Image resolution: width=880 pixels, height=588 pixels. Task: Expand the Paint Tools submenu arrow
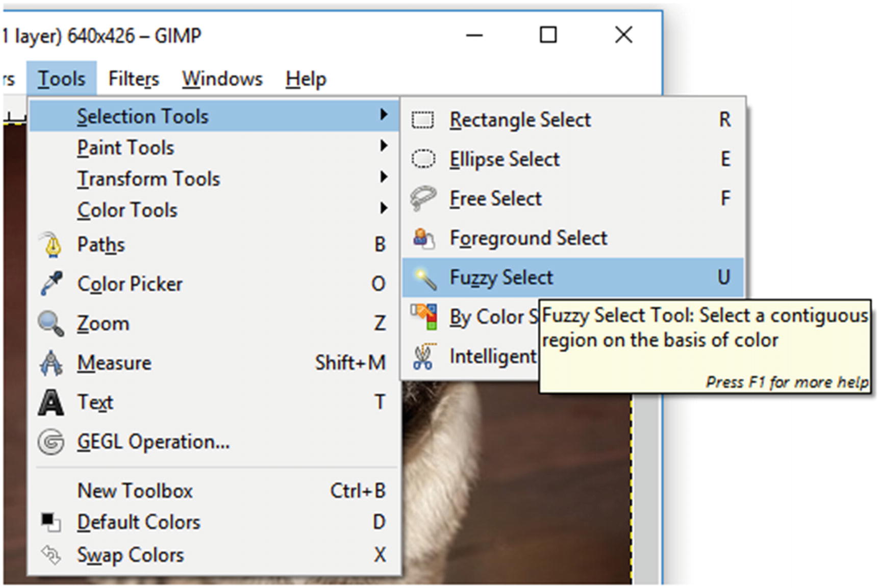click(384, 146)
